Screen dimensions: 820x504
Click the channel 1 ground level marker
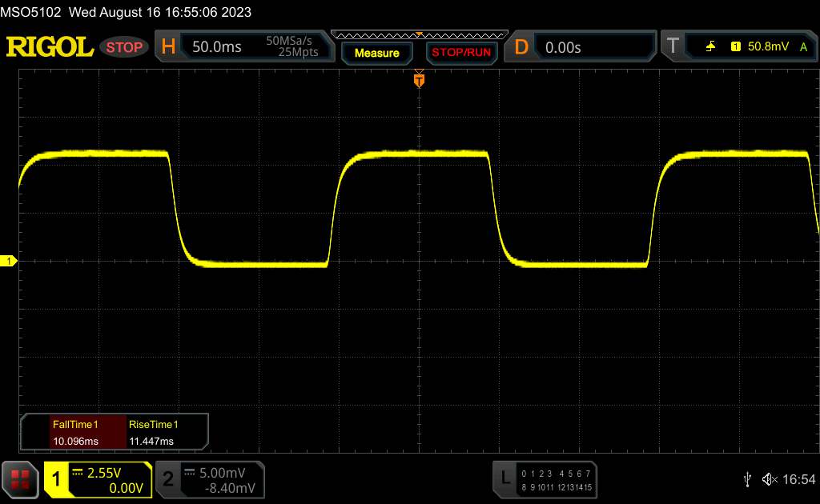(8, 261)
